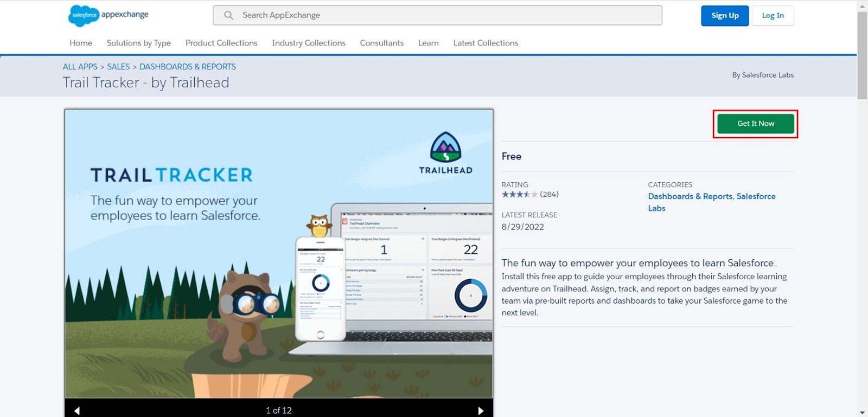Open the Consultants menu item

pos(382,43)
